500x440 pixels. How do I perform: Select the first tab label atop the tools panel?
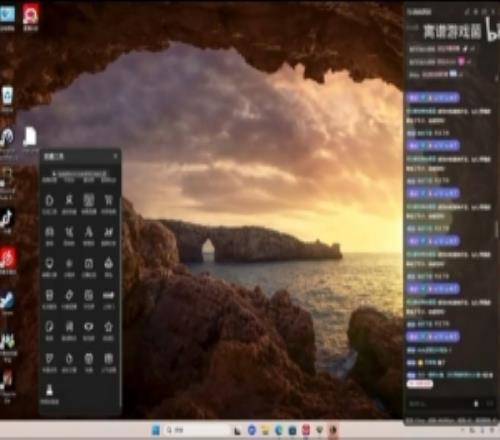[x=50, y=180]
